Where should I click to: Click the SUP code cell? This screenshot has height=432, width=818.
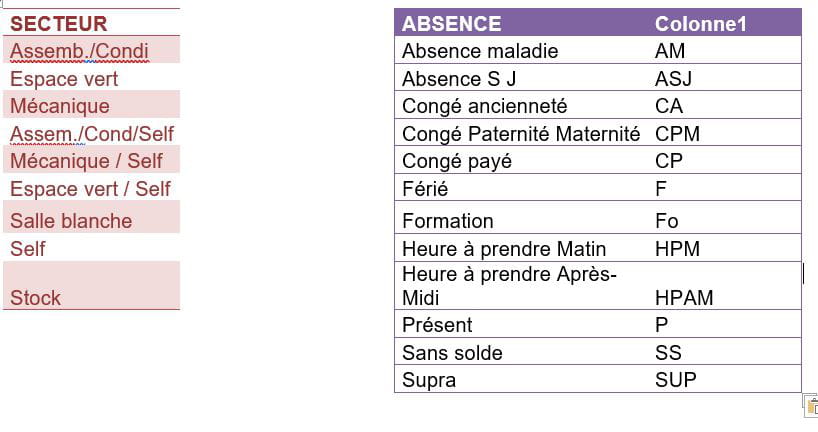[x=725, y=379]
